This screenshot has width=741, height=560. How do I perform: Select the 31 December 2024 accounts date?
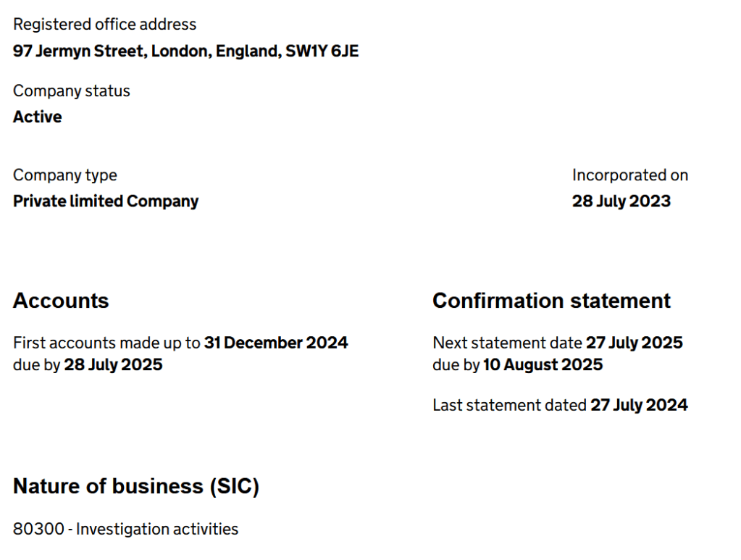(276, 343)
